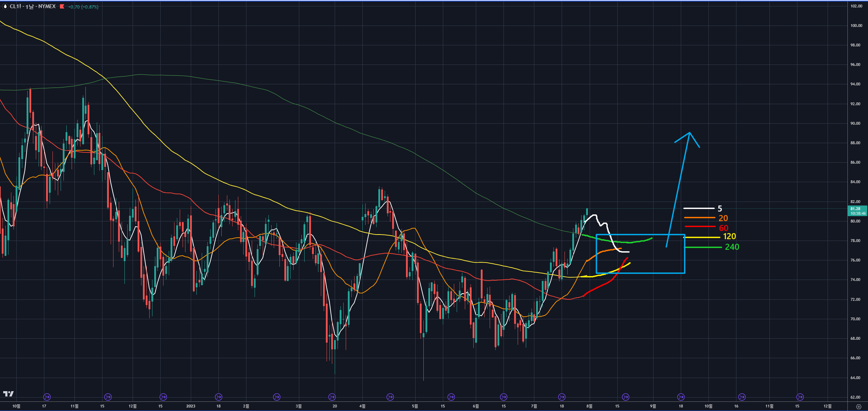The image size is (868, 411).
Task: Click the 100.00 label on the price axis
Action: (x=856, y=26)
